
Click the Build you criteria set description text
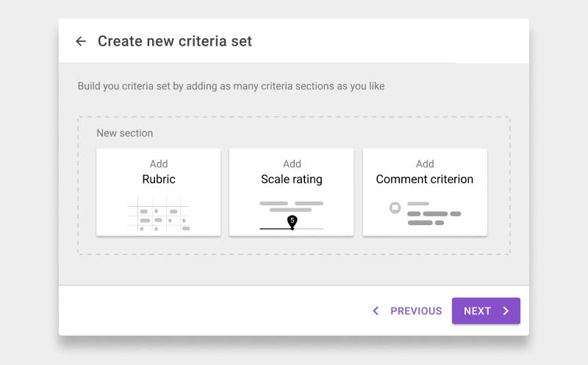pyautogui.click(x=231, y=86)
